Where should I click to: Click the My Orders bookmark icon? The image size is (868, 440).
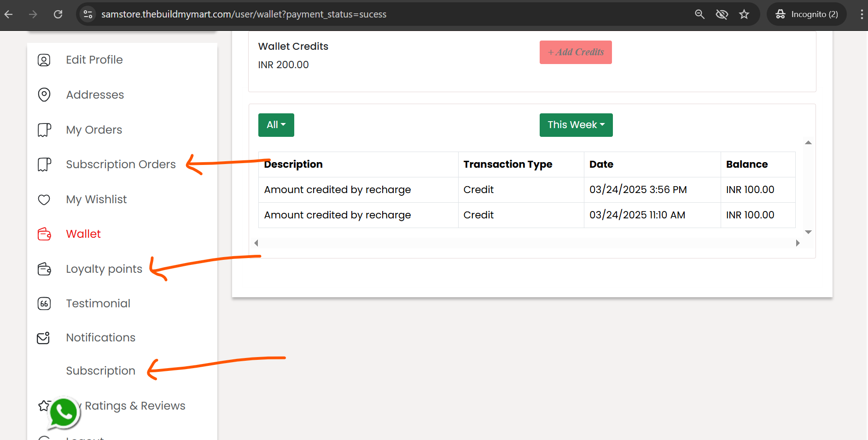tap(44, 130)
